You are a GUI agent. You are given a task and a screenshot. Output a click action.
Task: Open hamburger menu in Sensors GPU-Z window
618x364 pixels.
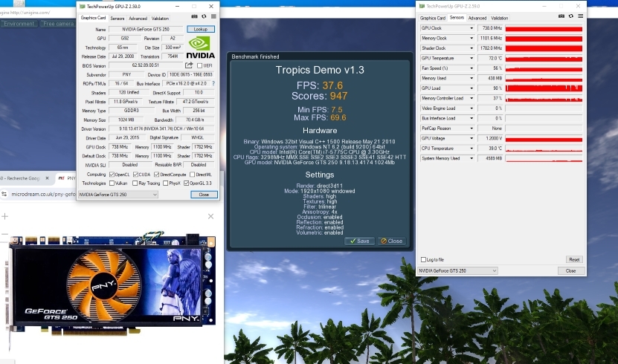coord(581,16)
